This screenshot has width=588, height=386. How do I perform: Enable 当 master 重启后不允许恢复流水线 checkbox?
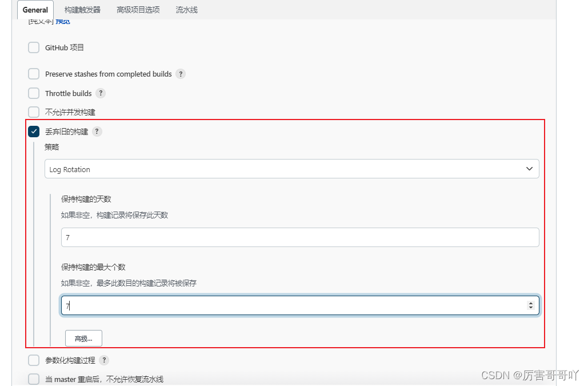click(34, 379)
